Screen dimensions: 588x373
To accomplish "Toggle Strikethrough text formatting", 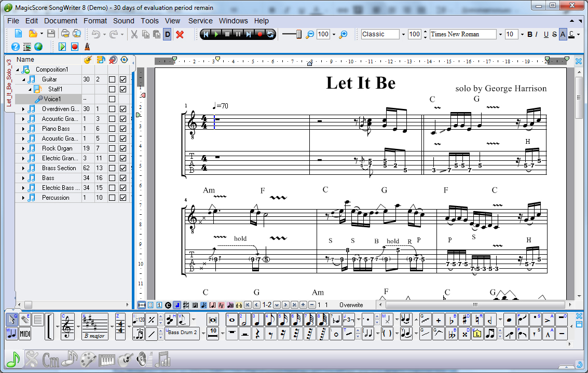I will point(554,34).
